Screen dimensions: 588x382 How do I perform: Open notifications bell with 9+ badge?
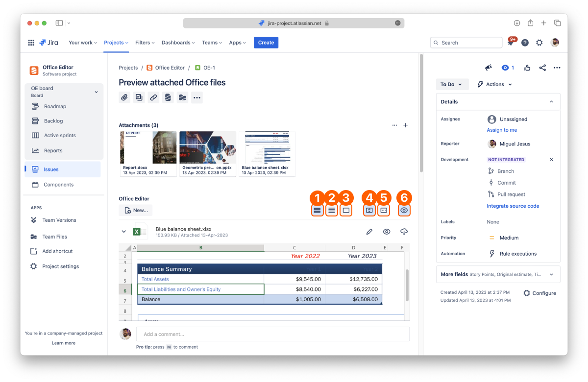511,42
